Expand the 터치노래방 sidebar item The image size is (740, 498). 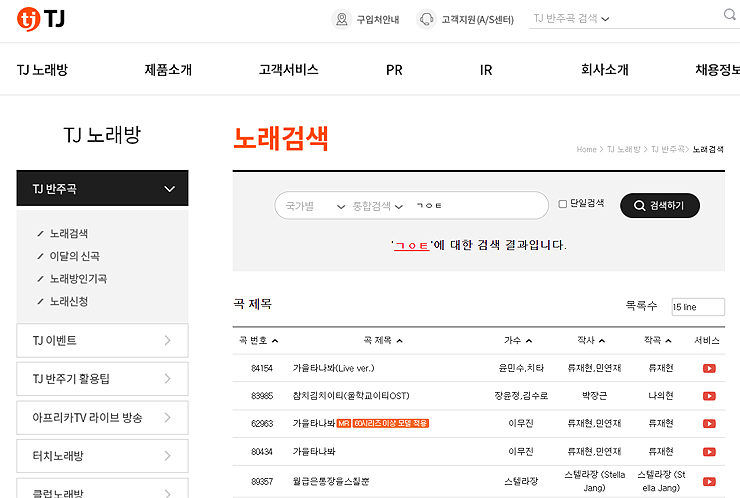click(x=102, y=456)
